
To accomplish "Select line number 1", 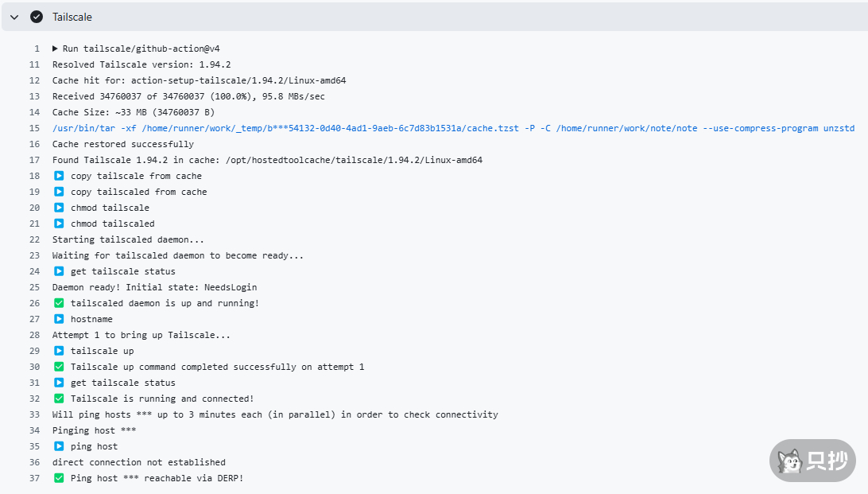I will coord(37,49).
